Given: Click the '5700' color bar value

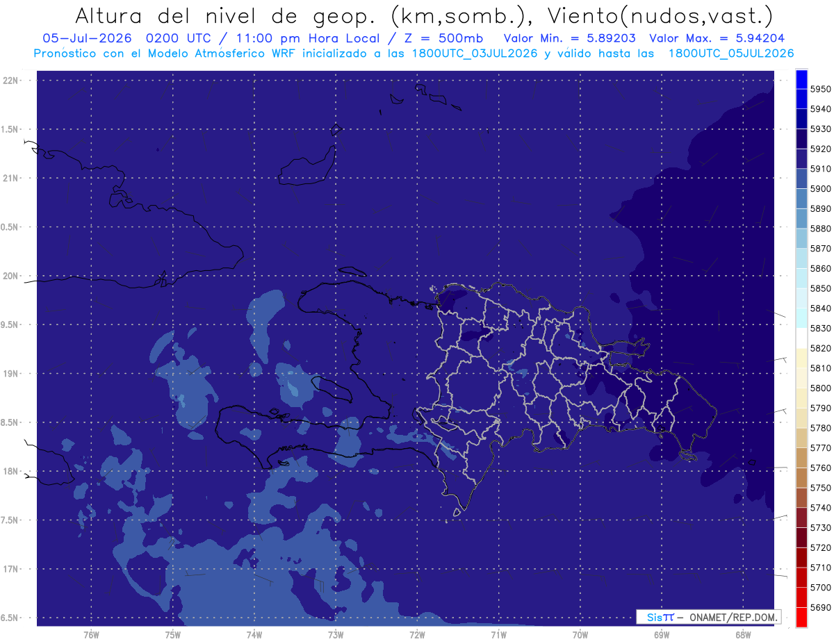Looking at the screenshot, I should tap(820, 587).
